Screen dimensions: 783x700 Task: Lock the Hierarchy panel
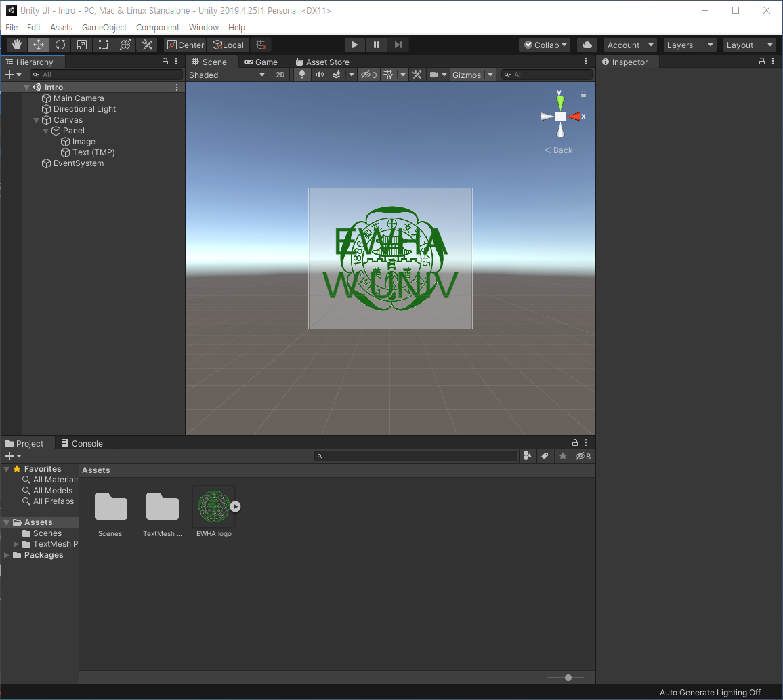[165, 62]
